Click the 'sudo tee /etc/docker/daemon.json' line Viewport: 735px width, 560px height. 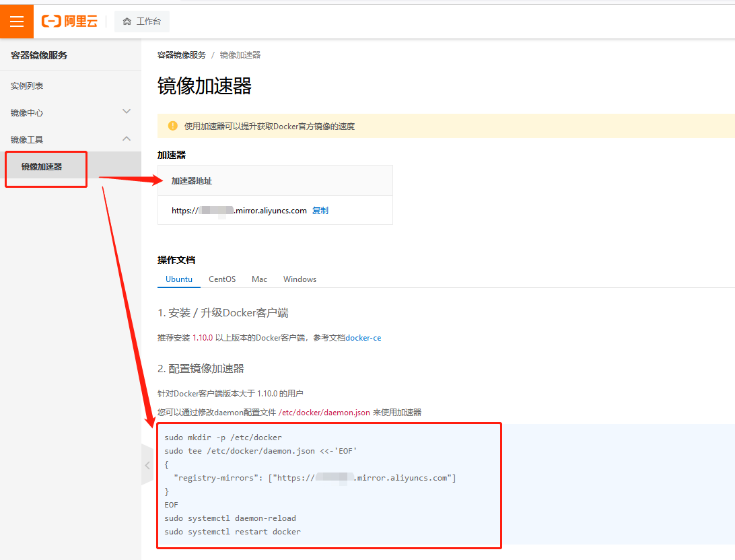tap(260, 451)
